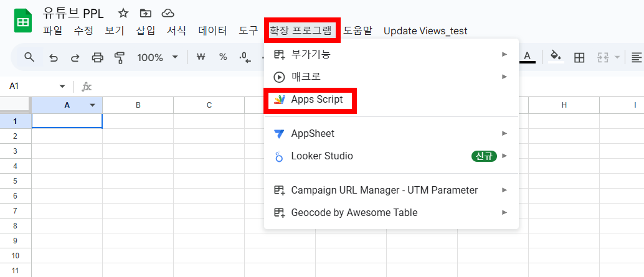This screenshot has height=277, width=644.
Task: Open the 데이터 menu
Action: (x=213, y=31)
